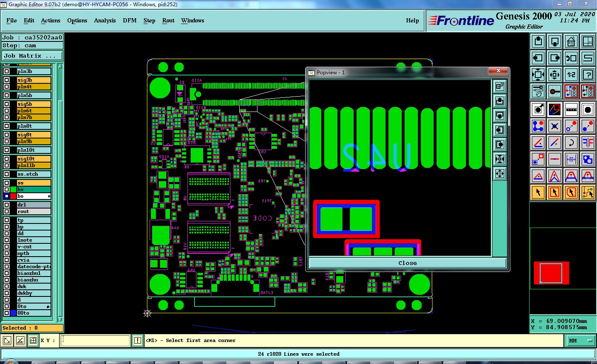Select the polygon selection arrow tool

(571, 192)
